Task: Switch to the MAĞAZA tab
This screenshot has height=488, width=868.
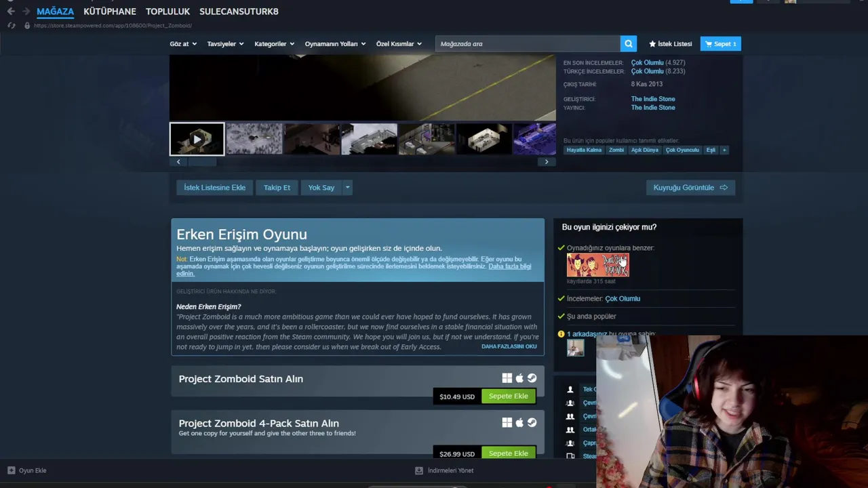Action: (55, 12)
